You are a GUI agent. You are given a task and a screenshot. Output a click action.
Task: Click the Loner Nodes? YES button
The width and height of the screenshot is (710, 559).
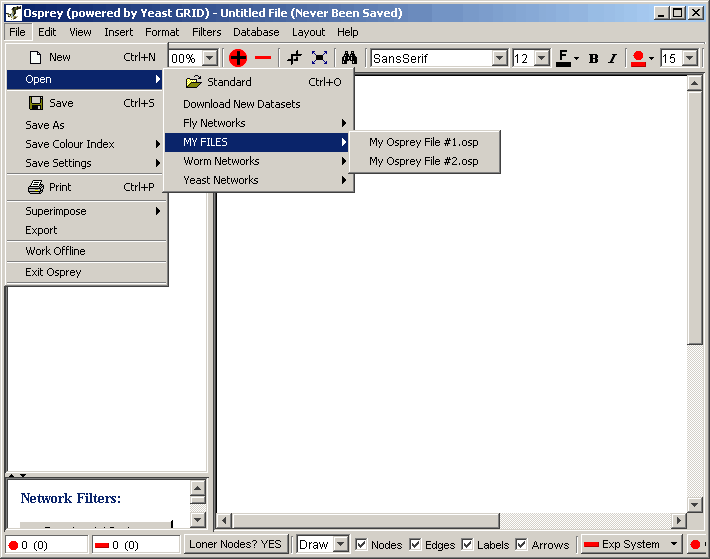click(x=235, y=545)
